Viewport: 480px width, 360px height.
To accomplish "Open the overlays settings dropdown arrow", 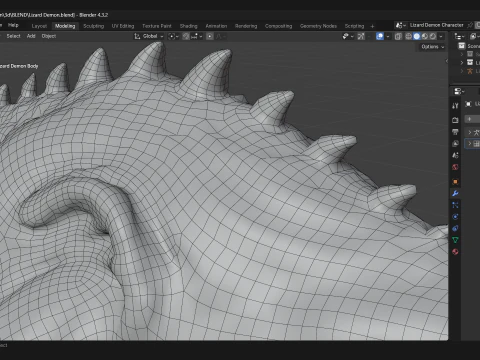I will [x=388, y=36].
